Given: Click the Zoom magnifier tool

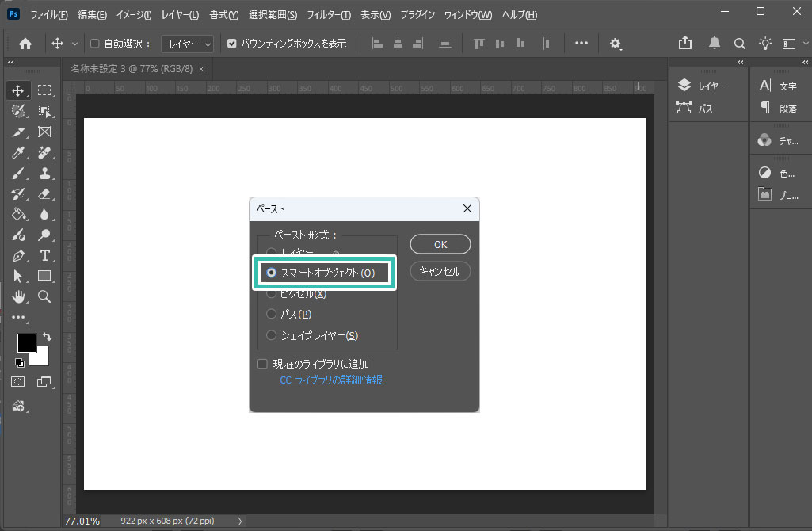Looking at the screenshot, I should click(44, 296).
